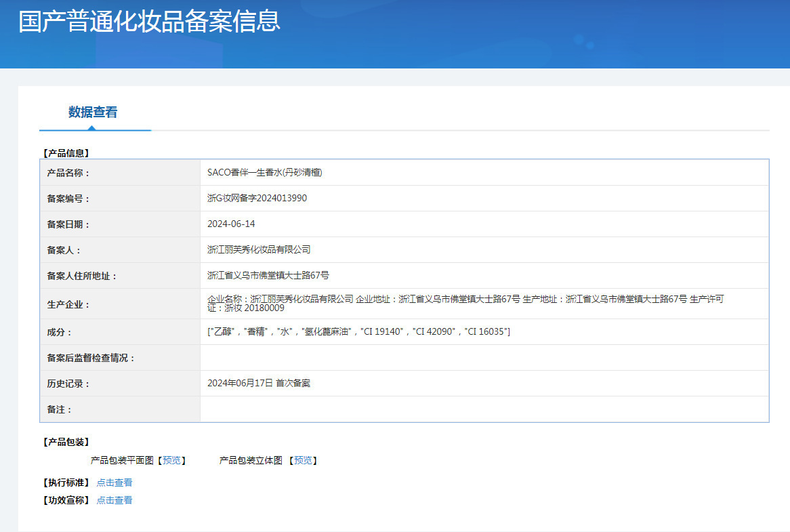Open the 点击查看 link beside 功效宣称
This screenshot has width=790, height=532.
point(115,500)
